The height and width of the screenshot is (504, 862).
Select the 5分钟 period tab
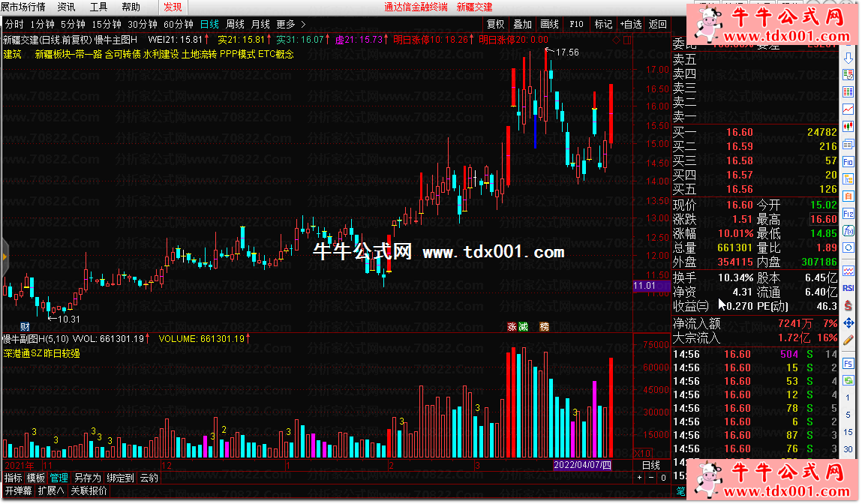pos(73,24)
